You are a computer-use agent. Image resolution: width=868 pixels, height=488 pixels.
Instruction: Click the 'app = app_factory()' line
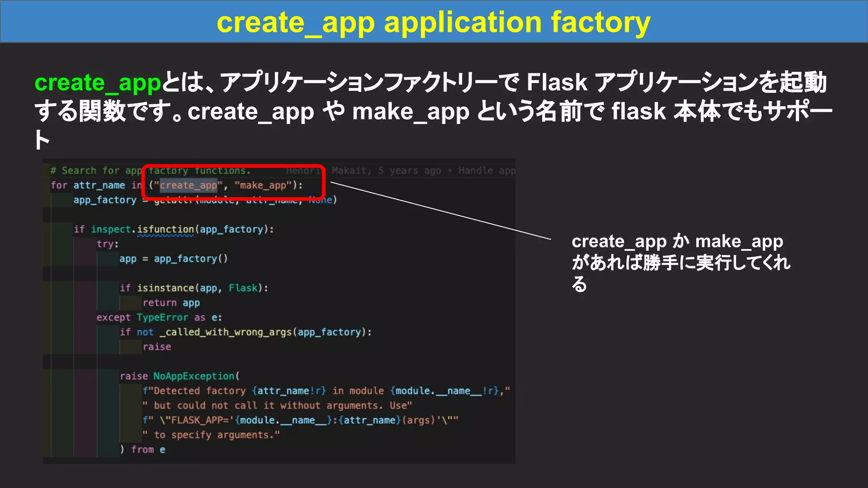[x=173, y=259]
